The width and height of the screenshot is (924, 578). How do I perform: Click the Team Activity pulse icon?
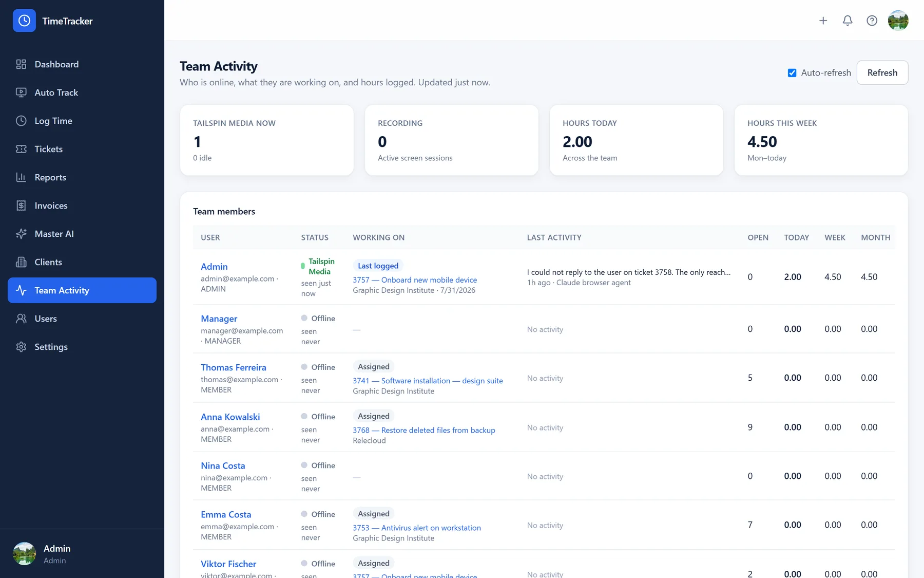click(21, 290)
